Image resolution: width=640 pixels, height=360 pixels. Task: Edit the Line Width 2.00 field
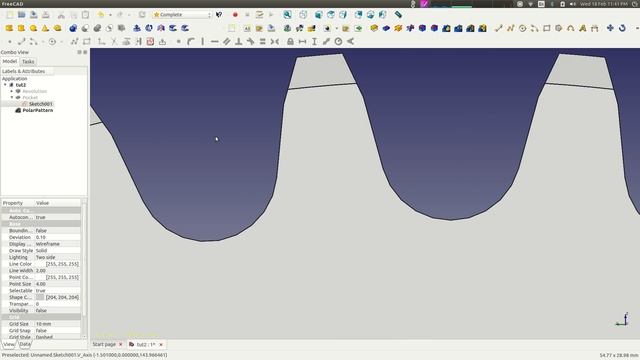tap(58, 271)
